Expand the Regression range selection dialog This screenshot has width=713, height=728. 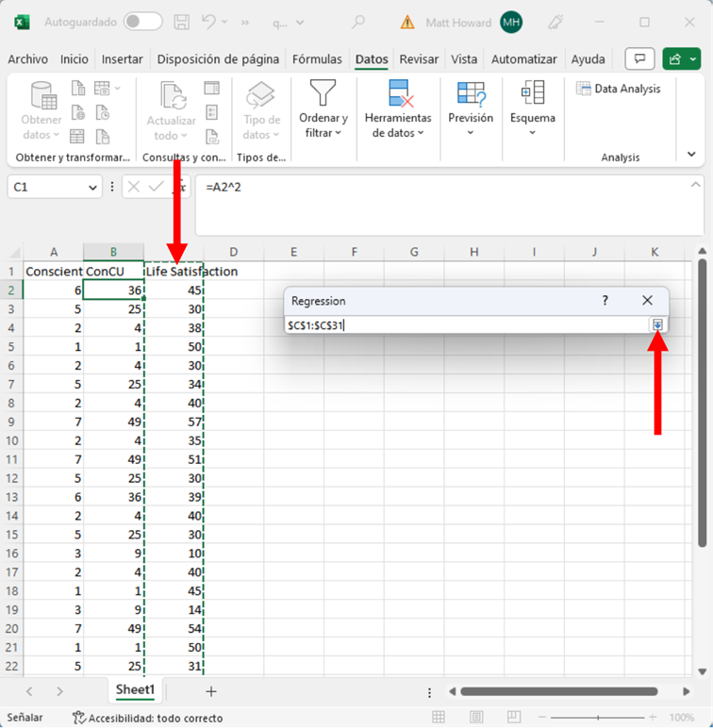pos(657,325)
